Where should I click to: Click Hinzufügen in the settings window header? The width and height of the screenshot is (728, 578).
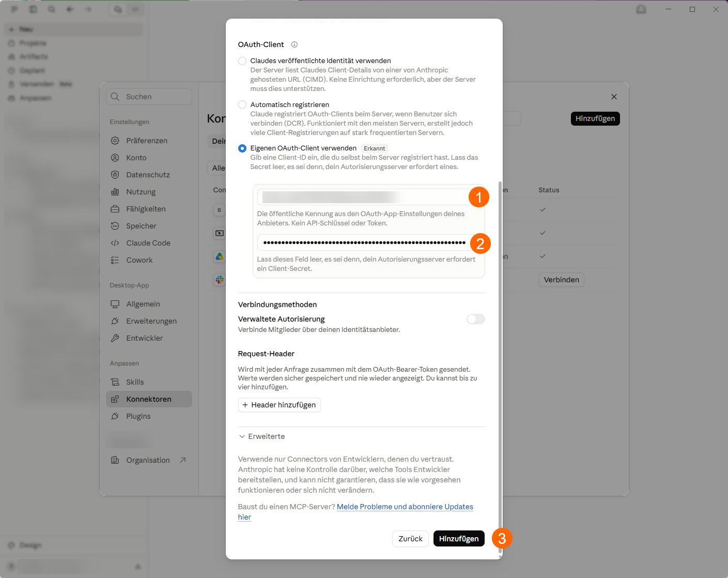595,118
